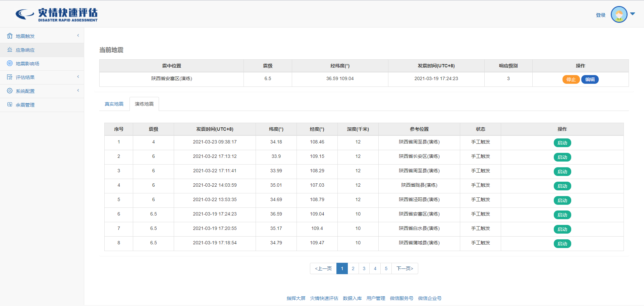Expand the 地震触发 menu chevron
Image resolution: width=644 pixels, height=306 pixels.
pos(78,36)
